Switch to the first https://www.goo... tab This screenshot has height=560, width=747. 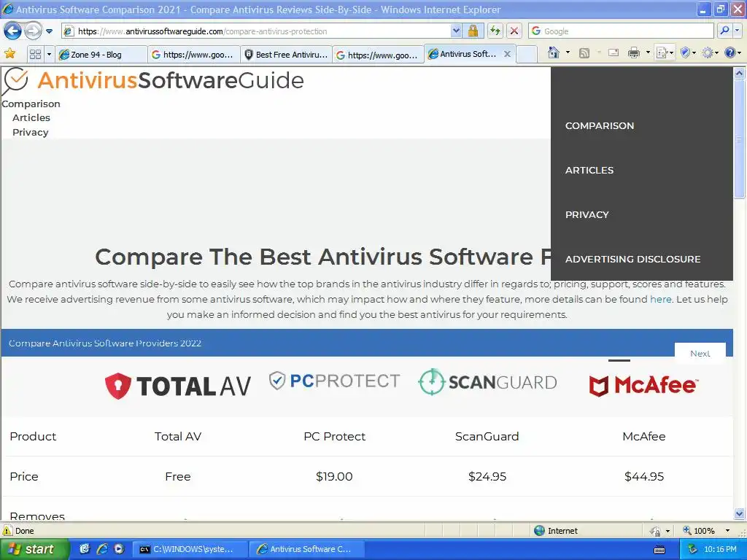(194, 55)
